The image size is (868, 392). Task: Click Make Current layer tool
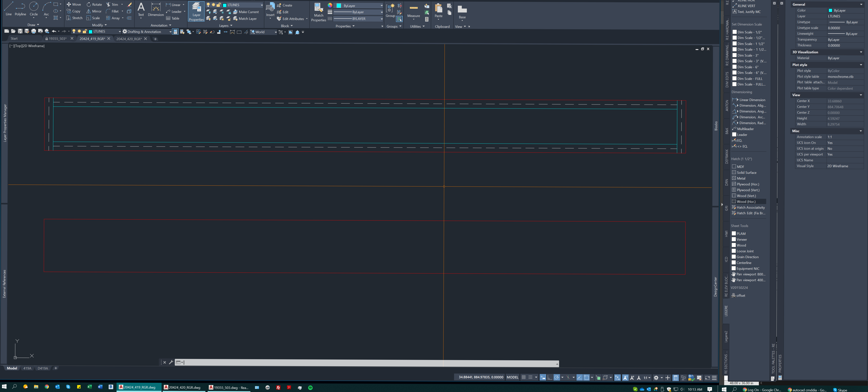click(246, 12)
